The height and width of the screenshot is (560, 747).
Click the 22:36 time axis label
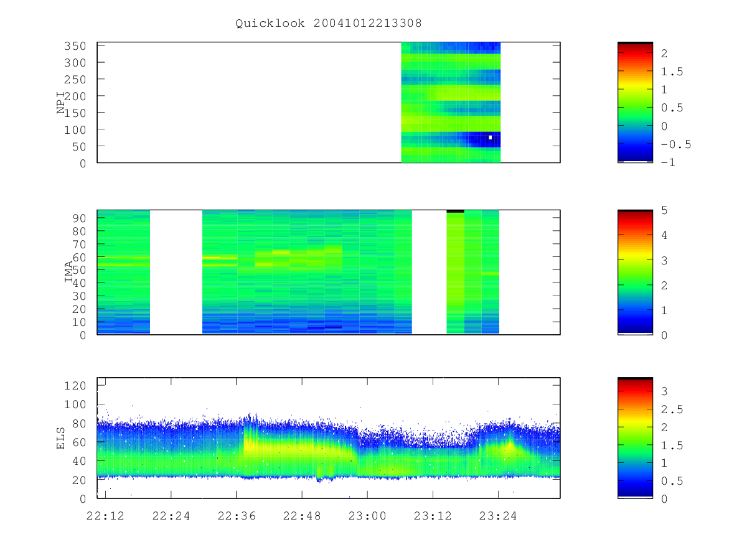[236, 516]
